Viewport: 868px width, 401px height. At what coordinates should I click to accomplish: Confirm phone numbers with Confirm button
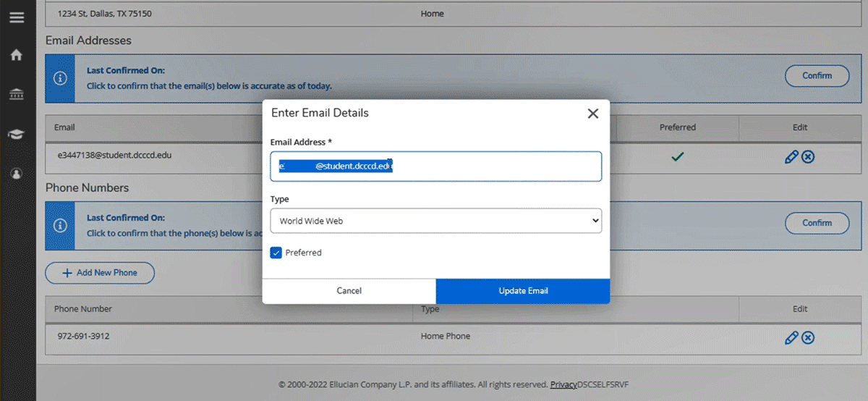tap(817, 223)
